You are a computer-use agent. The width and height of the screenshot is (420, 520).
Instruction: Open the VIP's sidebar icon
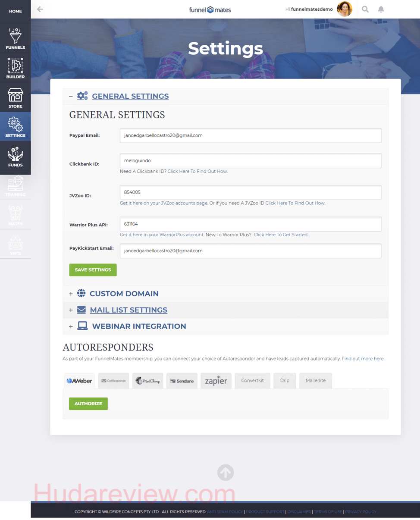[x=15, y=244]
